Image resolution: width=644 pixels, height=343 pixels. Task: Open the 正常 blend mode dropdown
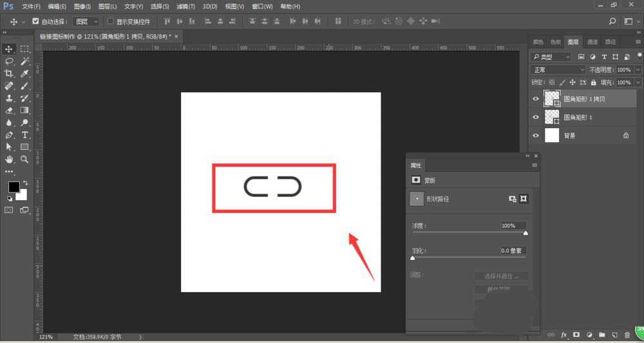pyautogui.click(x=558, y=70)
